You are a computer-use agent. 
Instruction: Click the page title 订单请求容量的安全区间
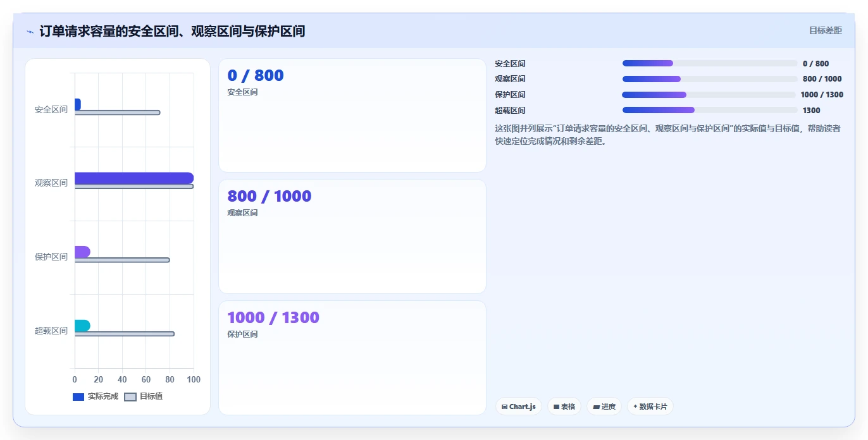coord(172,31)
